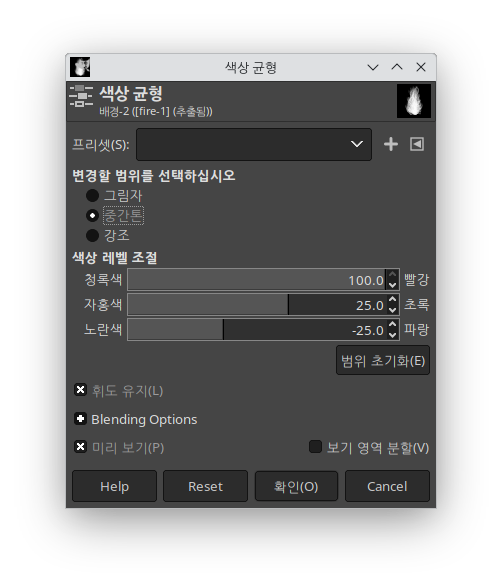The width and height of the screenshot is (503, 587).
Task: Toggle the 휘도 유지(L) checkbox
Action: click(80, 390)
